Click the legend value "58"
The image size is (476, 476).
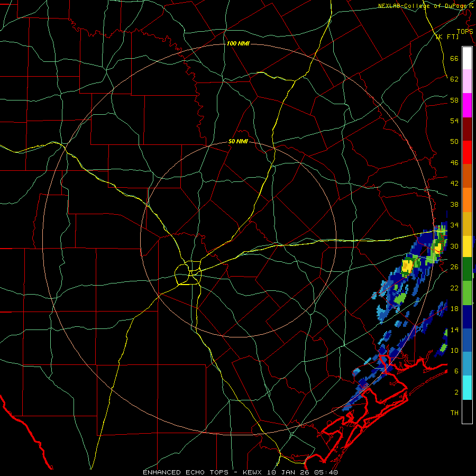(x=454, y=100)
